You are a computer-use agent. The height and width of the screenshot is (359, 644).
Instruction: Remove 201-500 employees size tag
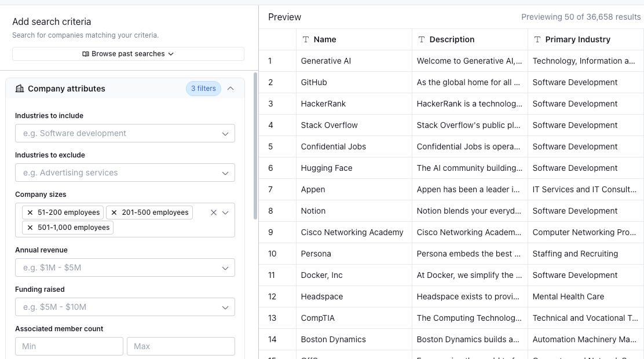coord(114,213)
